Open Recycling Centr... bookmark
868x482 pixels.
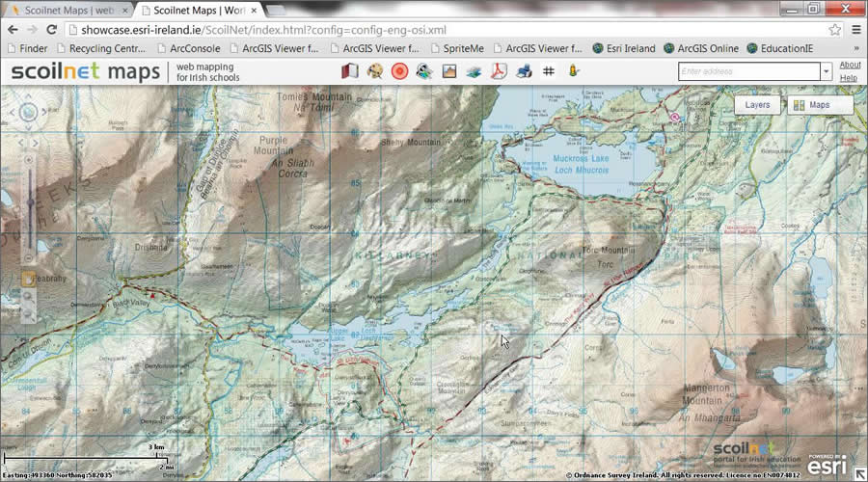coord(101,49)
